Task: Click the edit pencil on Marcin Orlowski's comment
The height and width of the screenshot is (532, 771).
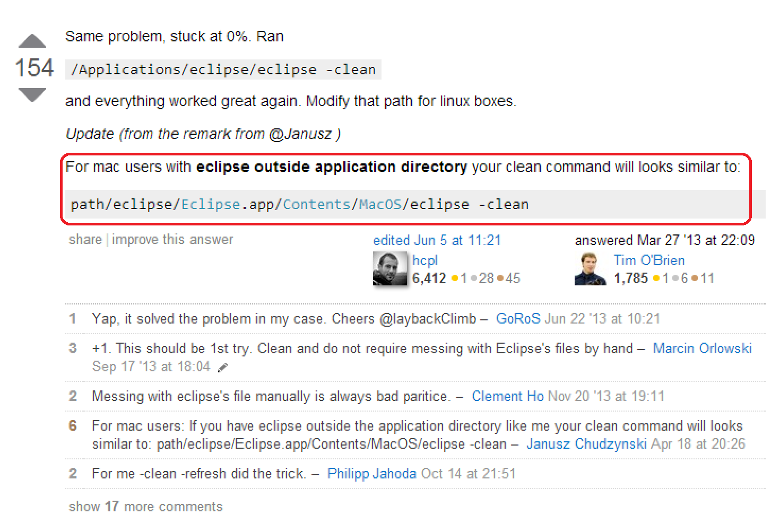Action: (x=223, y=367)
